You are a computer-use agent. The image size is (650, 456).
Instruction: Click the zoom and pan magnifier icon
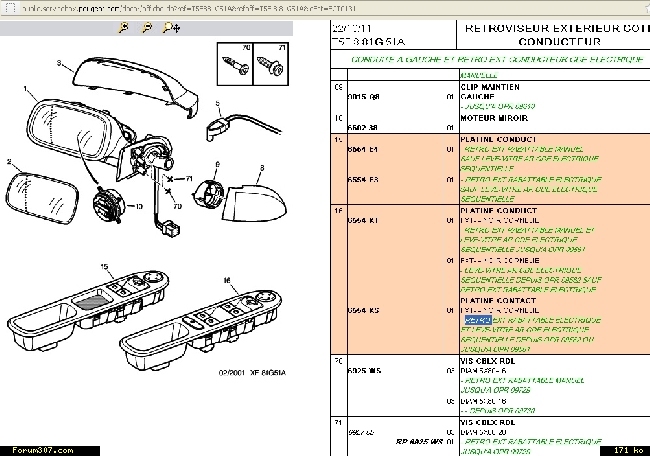pos(172,29)
